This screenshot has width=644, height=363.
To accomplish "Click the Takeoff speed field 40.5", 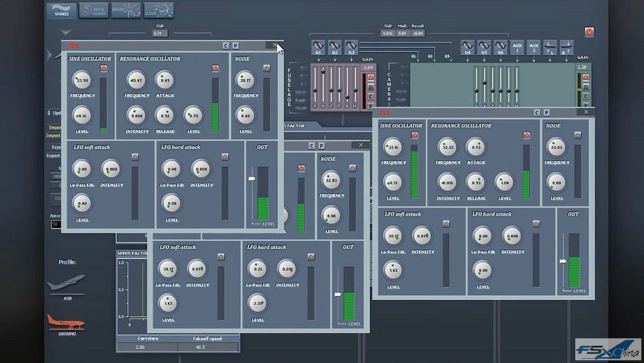I will tap(207, 347).
